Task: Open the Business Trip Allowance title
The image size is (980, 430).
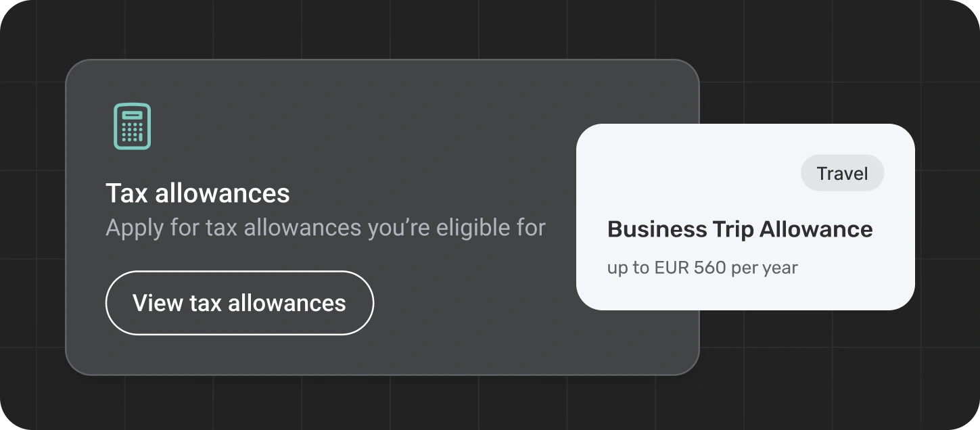Action: tap(740, 229)
